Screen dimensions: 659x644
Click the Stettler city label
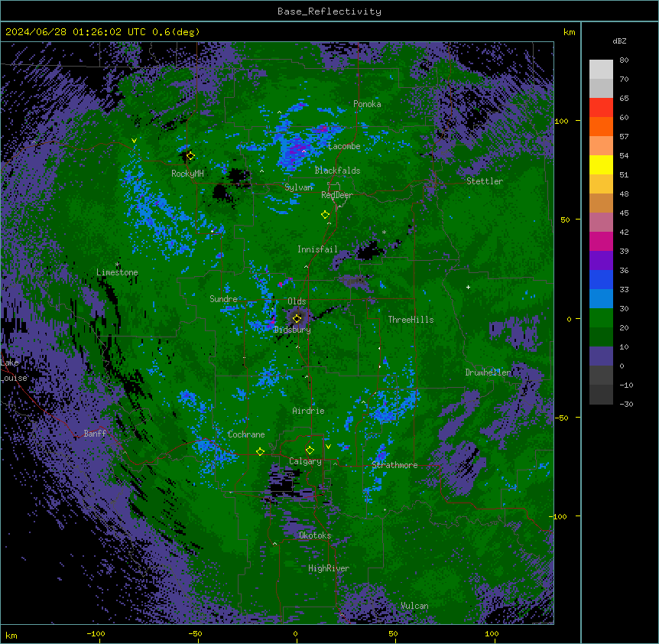[485, 181]
